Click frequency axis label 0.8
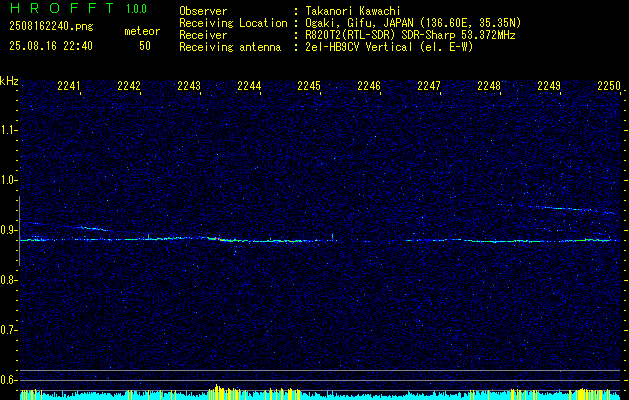 pos(9,280)
